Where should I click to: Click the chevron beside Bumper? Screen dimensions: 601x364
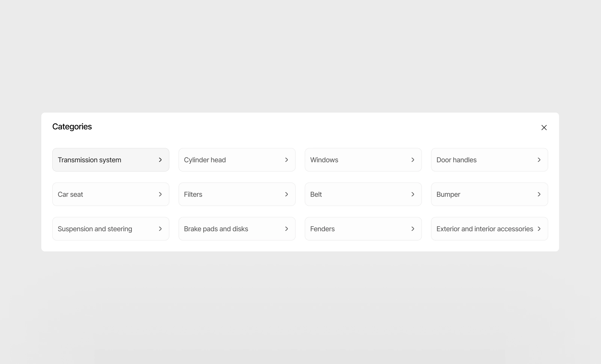tap(539, 194)
